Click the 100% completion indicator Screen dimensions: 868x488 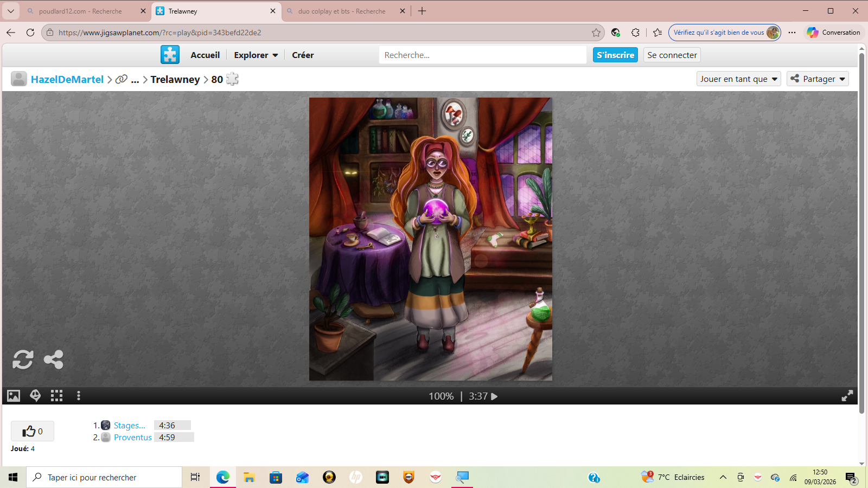point(441,396)
